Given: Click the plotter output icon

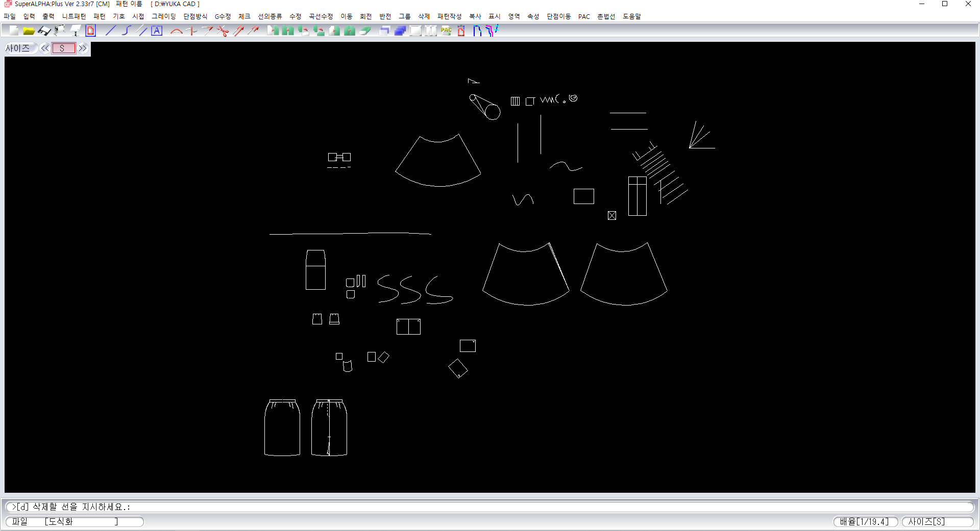Looking at the screenshot, I should pos(60,31).
